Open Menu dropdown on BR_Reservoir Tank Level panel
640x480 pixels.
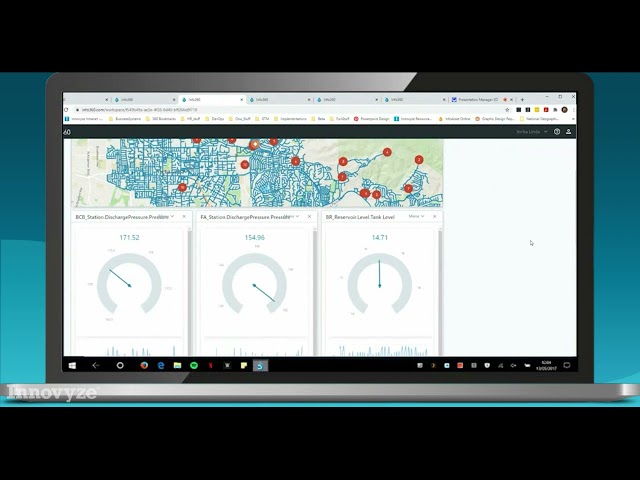(x=416, y=216)
